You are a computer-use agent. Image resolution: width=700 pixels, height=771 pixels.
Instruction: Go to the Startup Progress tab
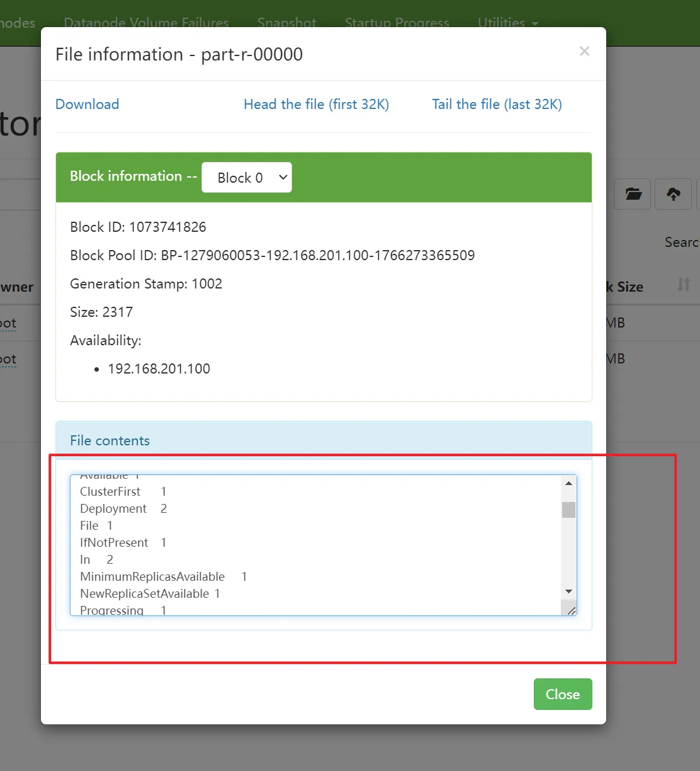[x=397, y=23]
